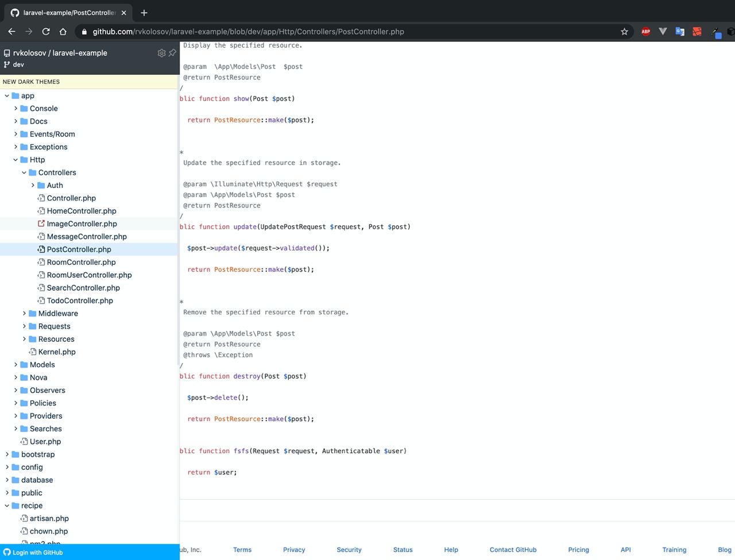The height and width of the screenshot is (560, 735).
Task: Expand the Models folder chevron
Action: 16,365
